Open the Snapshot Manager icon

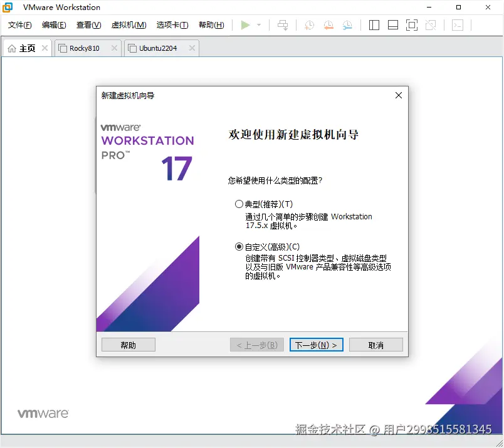pos(347,25)
